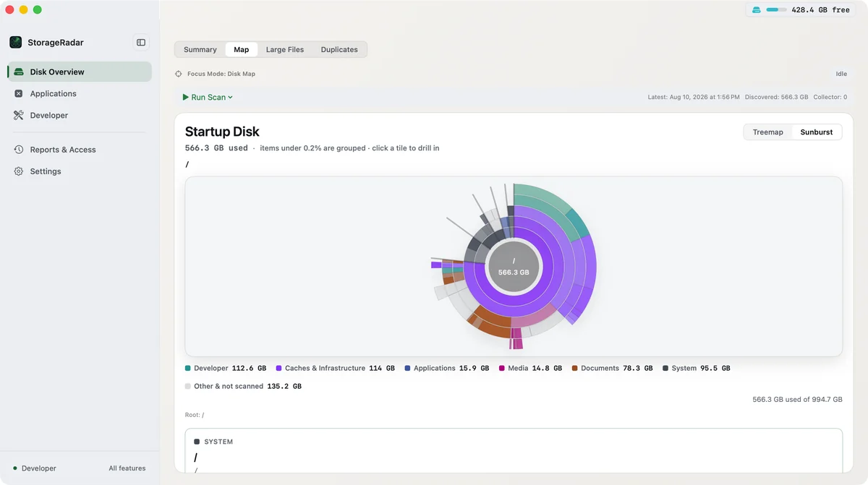
Task: Click the Discovered: 566.3 GB text
Action: pos(776,97)
